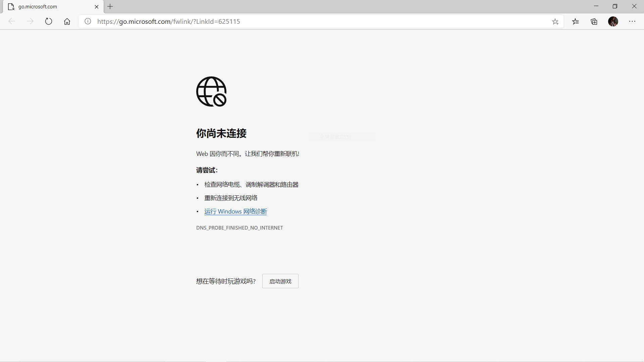Screen dimensions: 644x362
Task: Click the back navigation arrow
Action: coord(12,21)
